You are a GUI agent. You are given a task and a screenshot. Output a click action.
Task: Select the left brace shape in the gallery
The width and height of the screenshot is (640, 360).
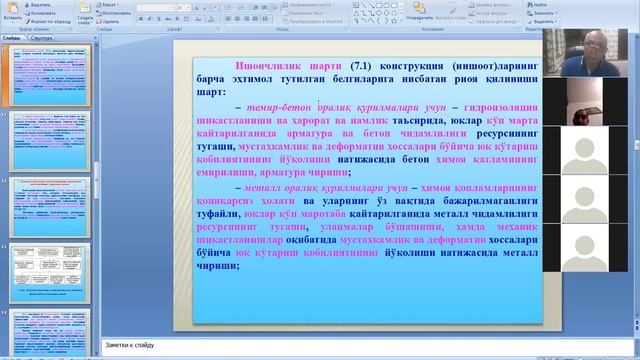tap(379, 21)
